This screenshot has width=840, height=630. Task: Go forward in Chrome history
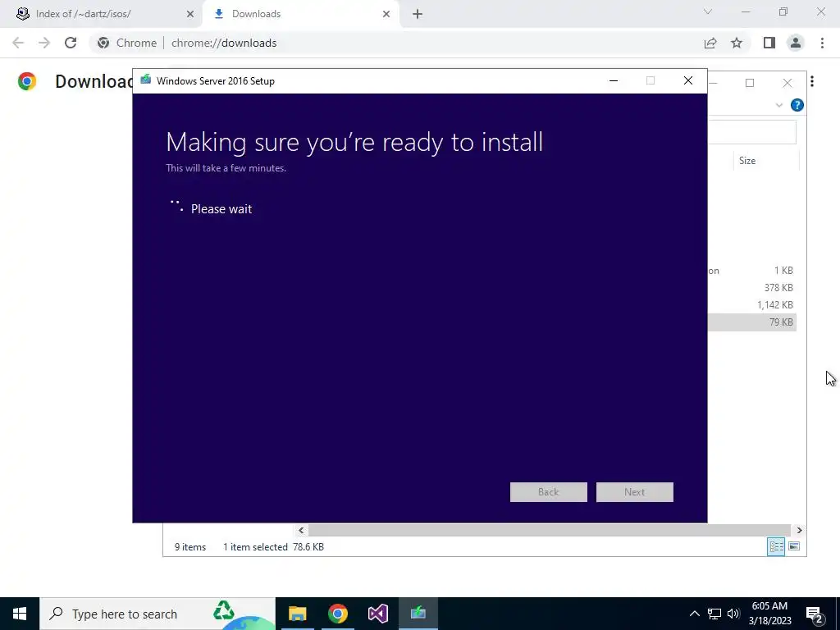click(44, 43)
